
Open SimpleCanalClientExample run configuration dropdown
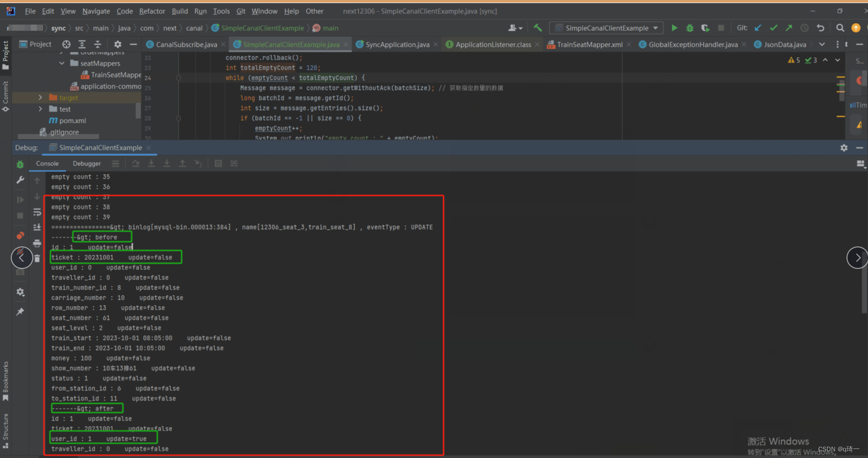[x=607, y=28]
